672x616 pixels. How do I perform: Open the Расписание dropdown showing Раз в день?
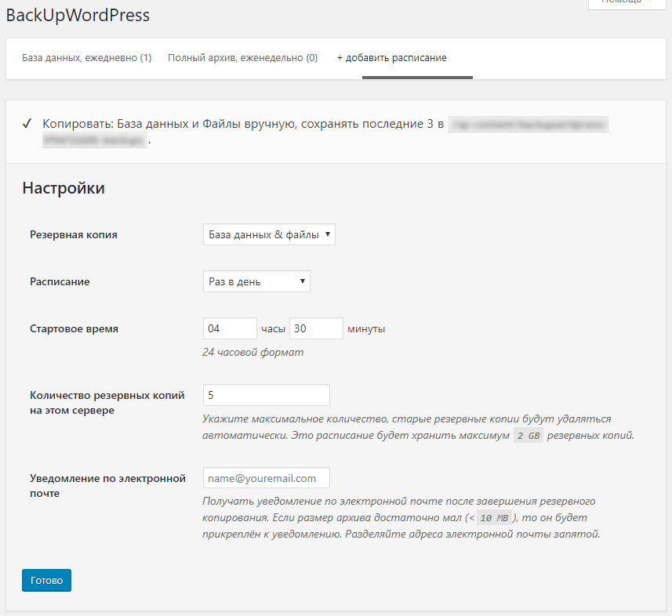point(256,281)
